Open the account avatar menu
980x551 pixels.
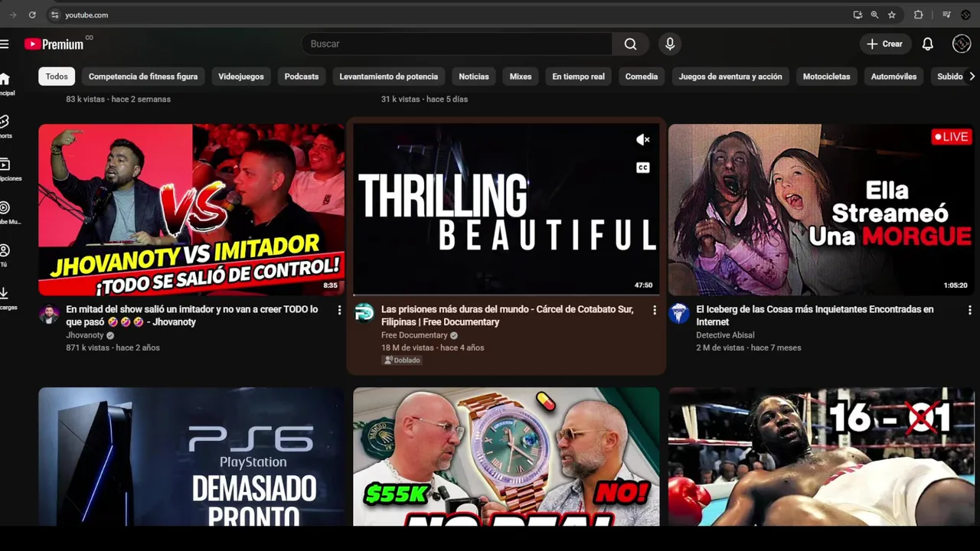pos(962,44)
